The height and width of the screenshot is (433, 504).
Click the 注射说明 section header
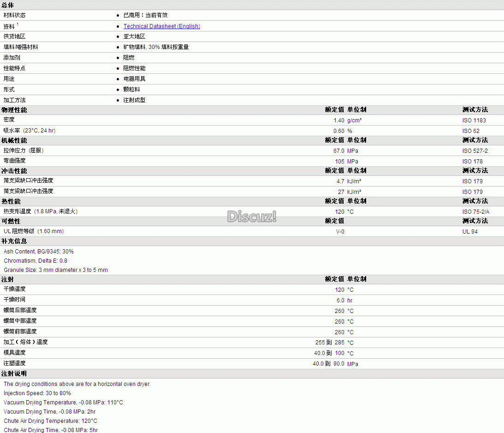(x=14, y=374)
